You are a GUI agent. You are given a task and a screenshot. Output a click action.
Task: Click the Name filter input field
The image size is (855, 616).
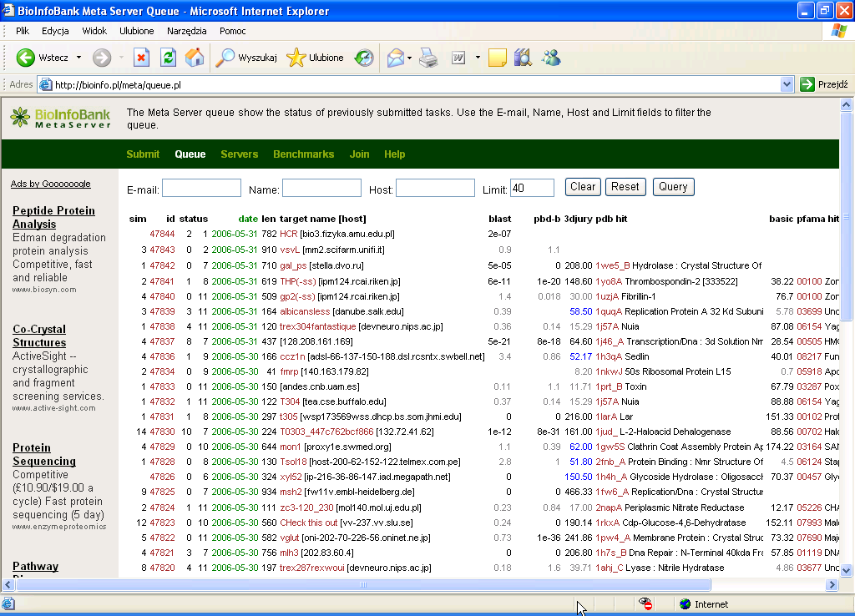click(321, 188)
